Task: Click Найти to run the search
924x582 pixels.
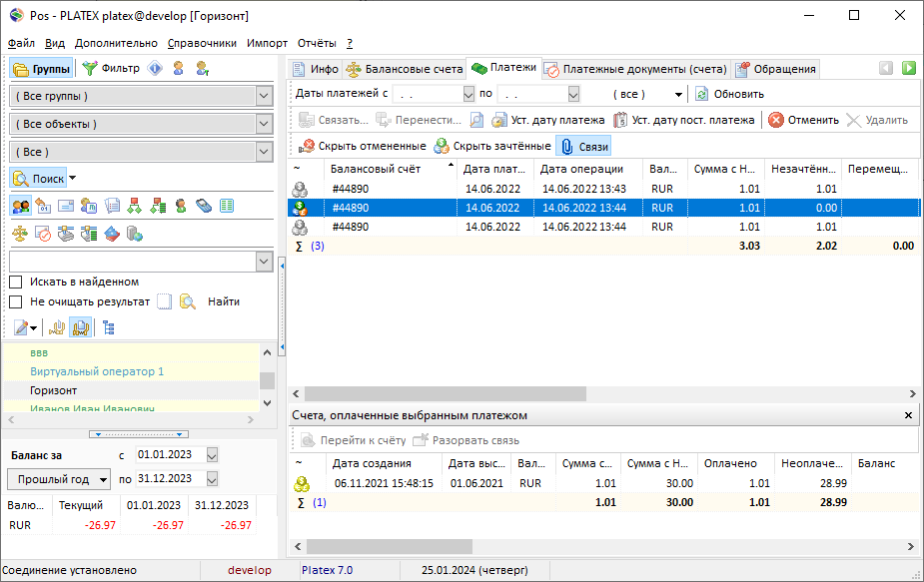Action: [x=224, y=301]
